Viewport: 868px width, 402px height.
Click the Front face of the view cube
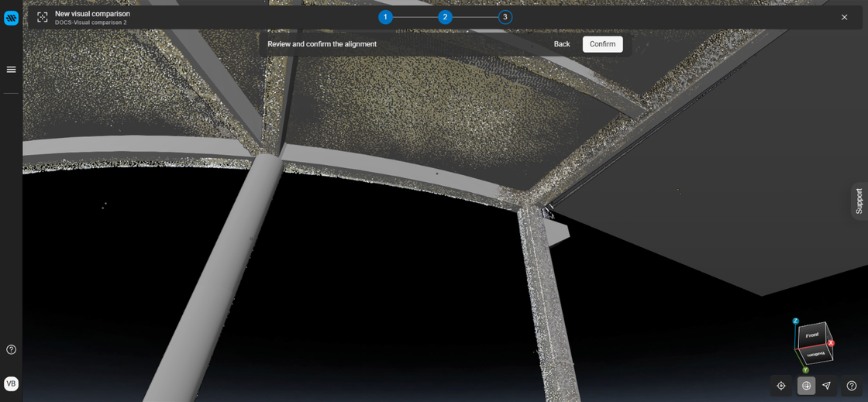813,335
